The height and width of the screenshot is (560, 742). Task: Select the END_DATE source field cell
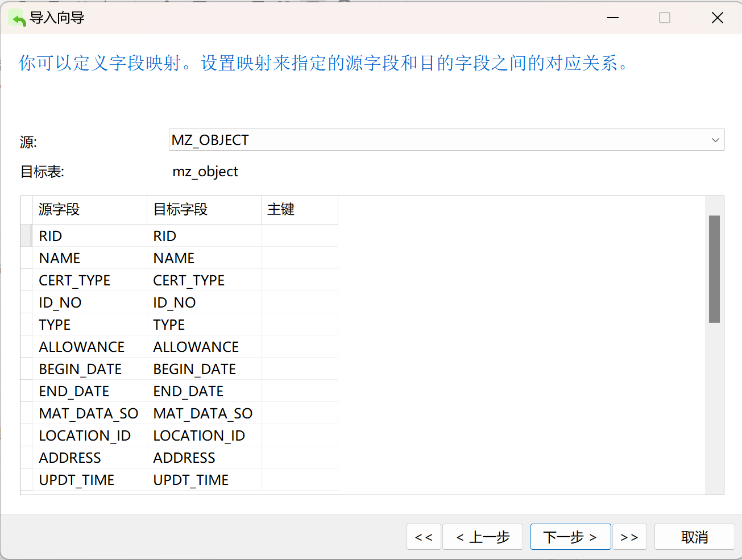90,391
